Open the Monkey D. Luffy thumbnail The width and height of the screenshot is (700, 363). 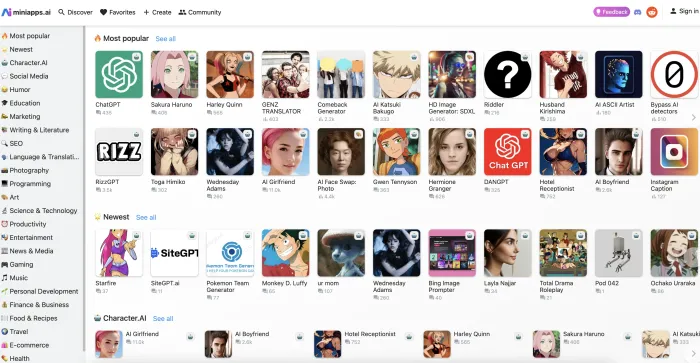click(286, 253)
